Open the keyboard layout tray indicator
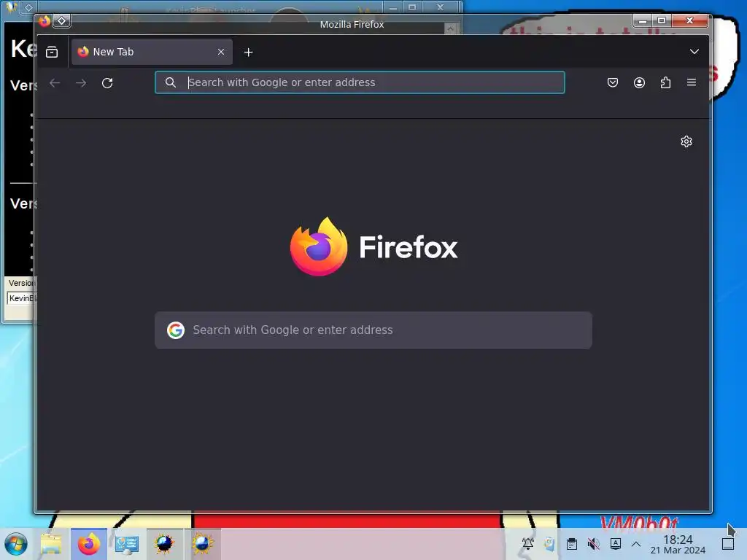 click(616, 543)
